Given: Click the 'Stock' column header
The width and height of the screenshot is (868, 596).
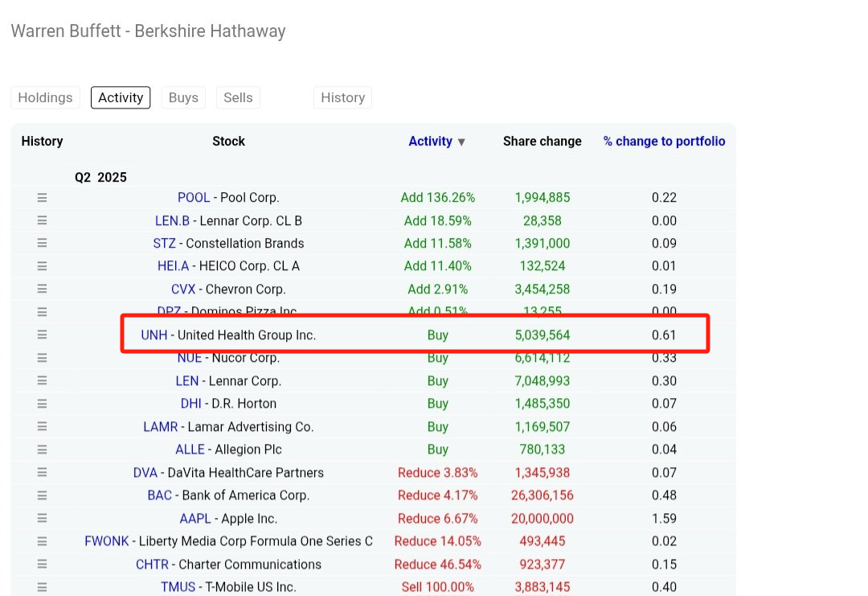Looking at the screenshot, I should (228, 142).
